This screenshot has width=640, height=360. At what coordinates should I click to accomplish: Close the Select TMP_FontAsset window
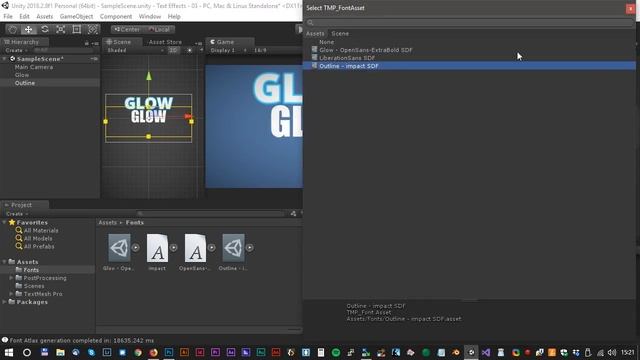click(630, 9)
